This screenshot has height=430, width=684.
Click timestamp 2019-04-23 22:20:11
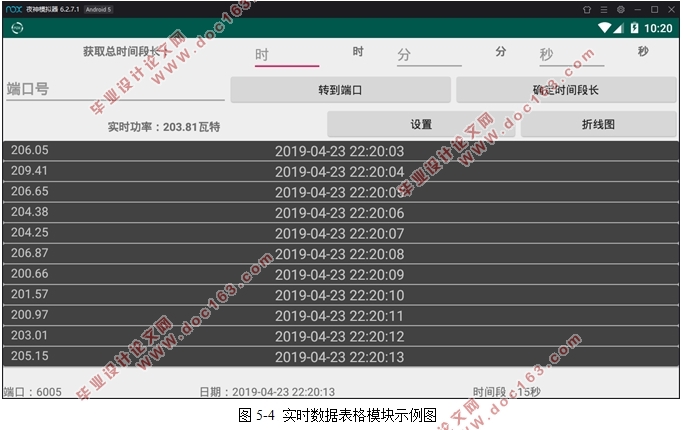click(339, 316)
